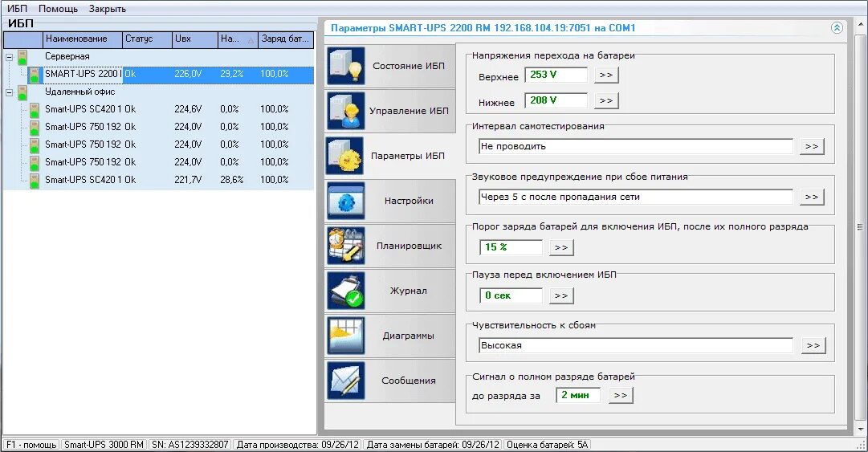
Task: Click the right panel vertical scrollbar grip
Action: coord(860,227)
